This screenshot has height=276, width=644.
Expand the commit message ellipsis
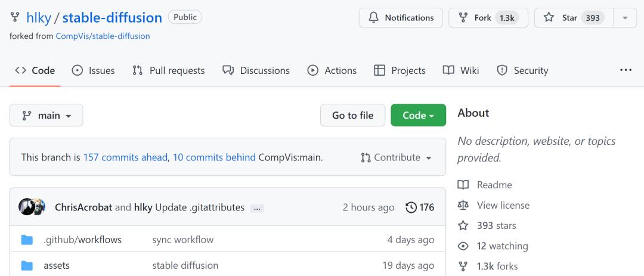(x=257, y=208)
